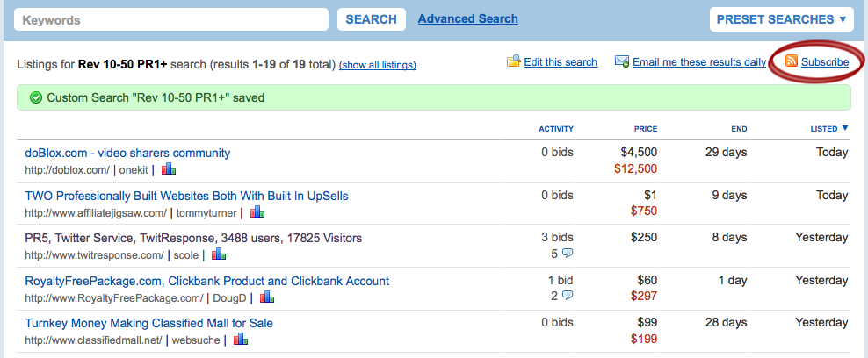868x358 pixels.
Task: Click the stats chart icon for twitresponse.com
Action: coord(219,254)
